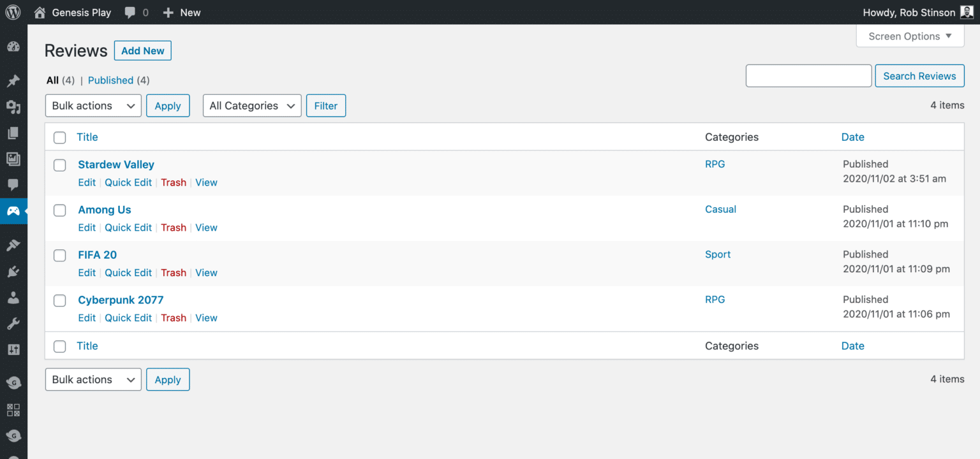Select the game controller Reviews icon
980x459 pixels.
coord(13,212)
